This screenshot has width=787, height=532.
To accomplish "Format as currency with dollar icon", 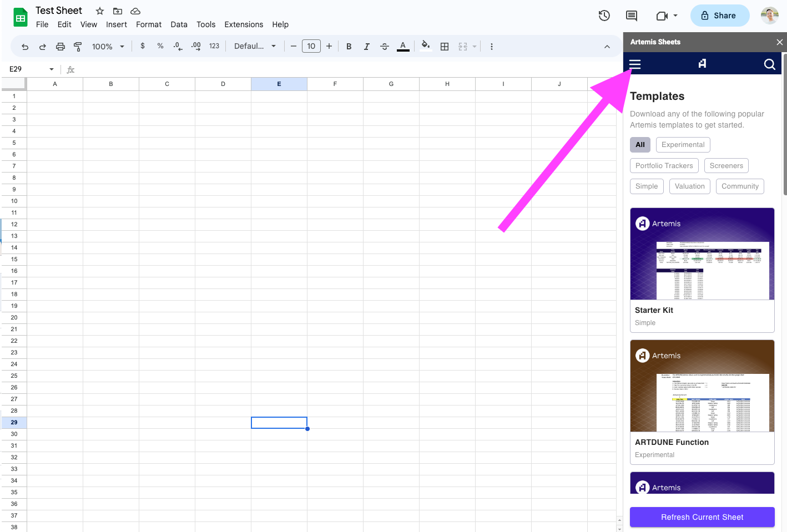I will click(143, 46).
